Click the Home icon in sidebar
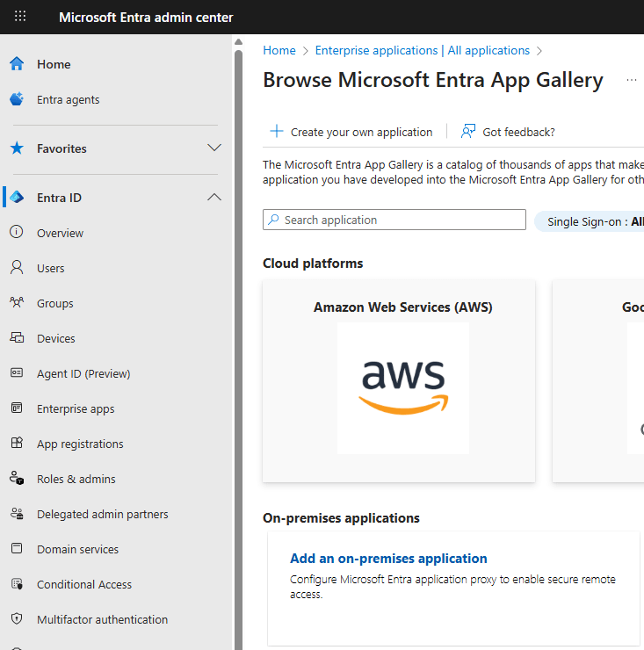Screen dimensions: 644x650 point(17,64)
